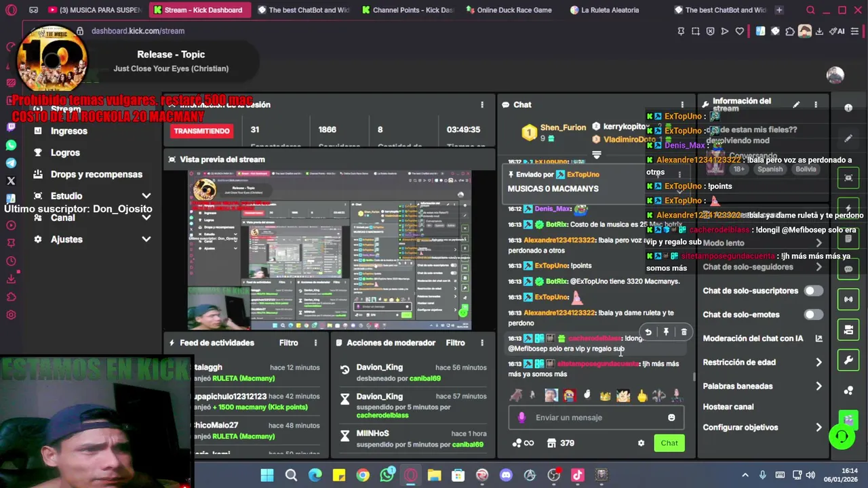Select the wrench icon in right rail
This screenshot has height=488, width=868.
coord(848,360)
